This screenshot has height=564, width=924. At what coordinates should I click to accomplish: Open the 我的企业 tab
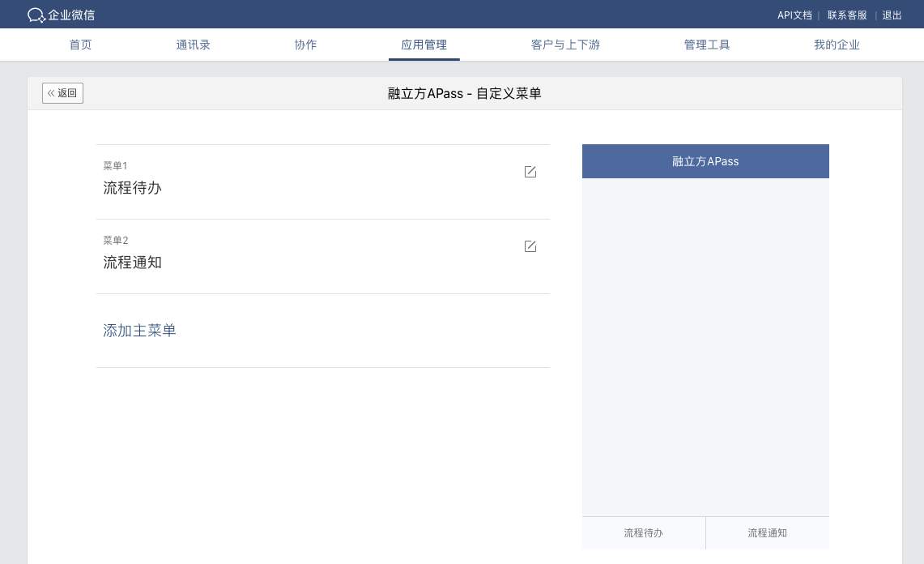837,45
